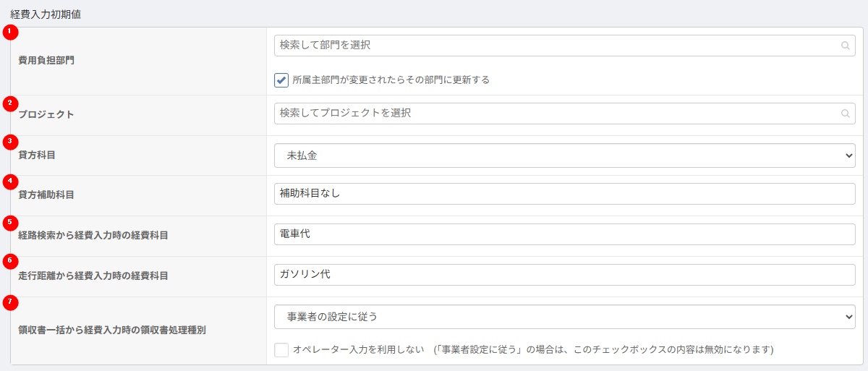Click red marker number 4
The width and height of the screenshot is (868, 371).
pyautogui.click(x=10, y=181)
